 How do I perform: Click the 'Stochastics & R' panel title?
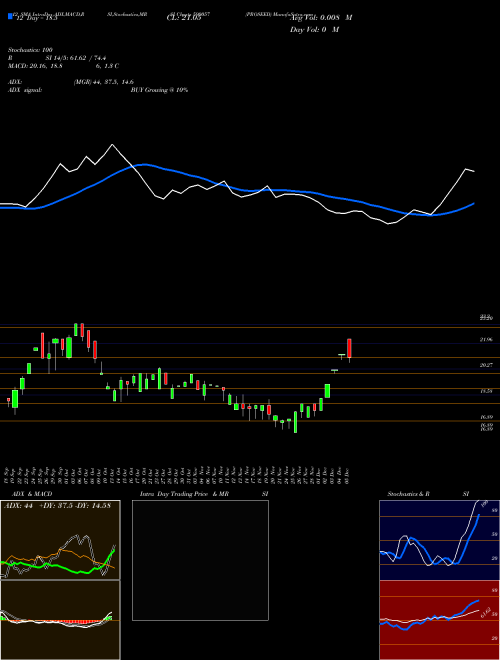click(x=409, y=494)
